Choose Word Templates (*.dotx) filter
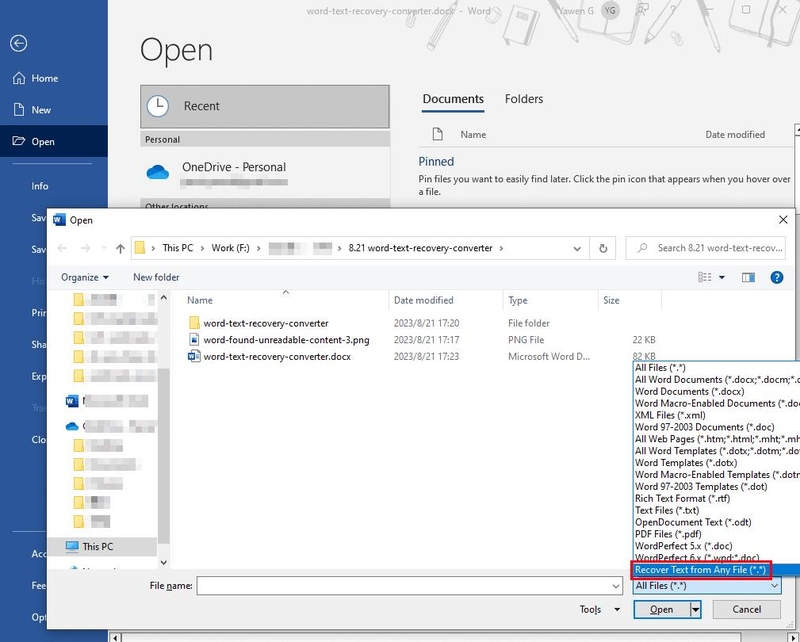The image size is (800, 642). pos(686,463)
